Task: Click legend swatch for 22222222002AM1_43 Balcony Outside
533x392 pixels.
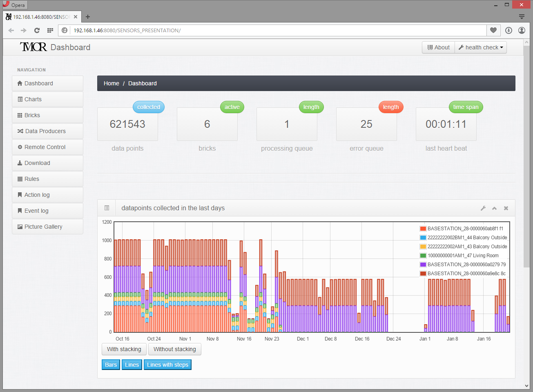Action: click(423, 247)
